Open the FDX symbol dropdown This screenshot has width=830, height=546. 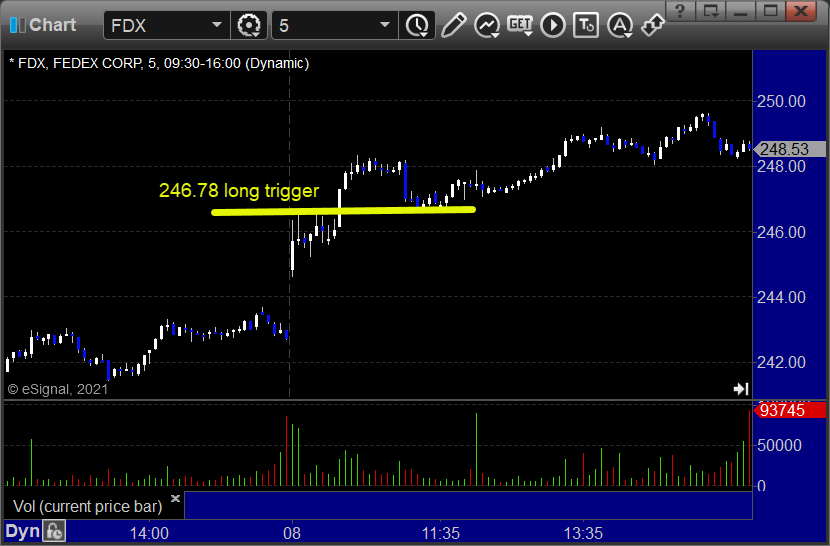(x=216, y=25)
